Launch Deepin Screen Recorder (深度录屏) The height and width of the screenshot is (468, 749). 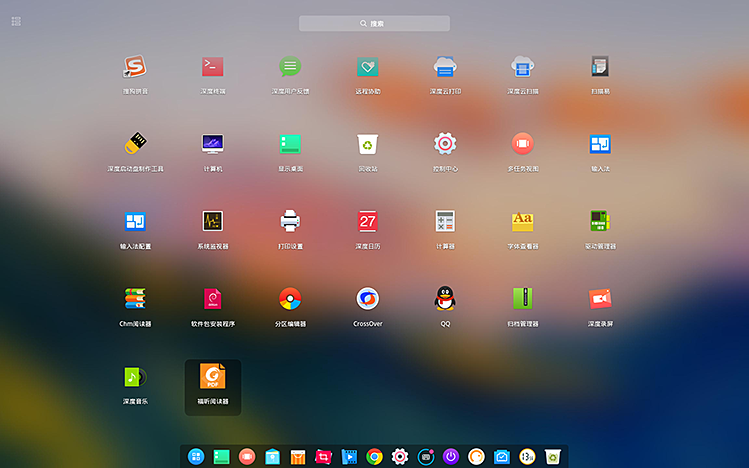[600, 298]
